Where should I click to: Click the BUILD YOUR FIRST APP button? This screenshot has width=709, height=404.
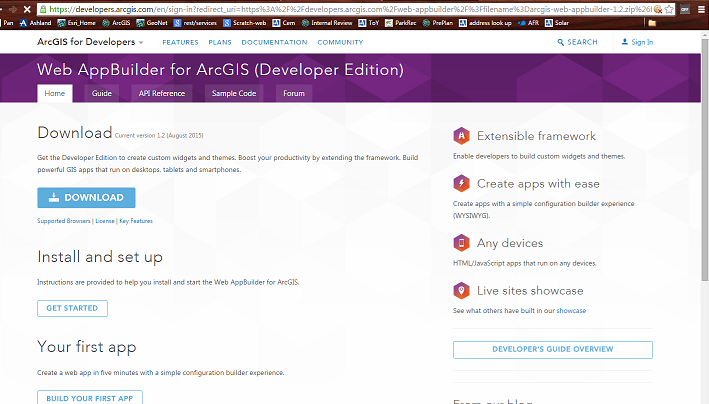click(90, 398)
